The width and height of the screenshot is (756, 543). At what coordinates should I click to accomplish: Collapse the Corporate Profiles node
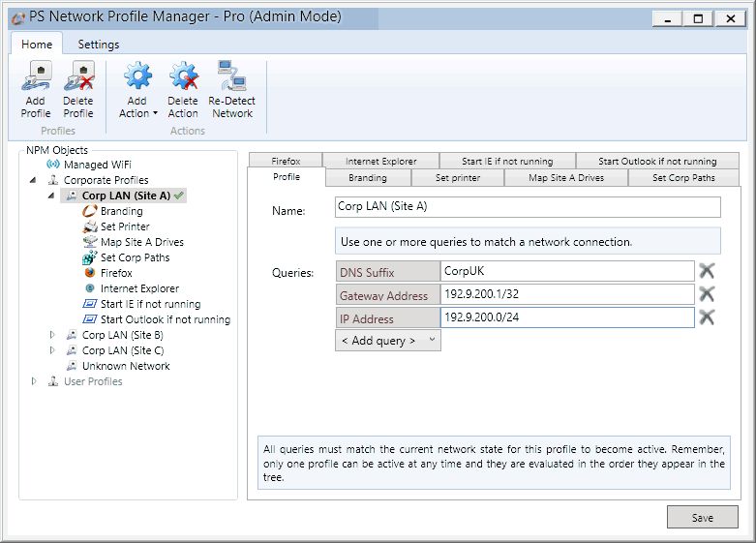tap(33, 180)
